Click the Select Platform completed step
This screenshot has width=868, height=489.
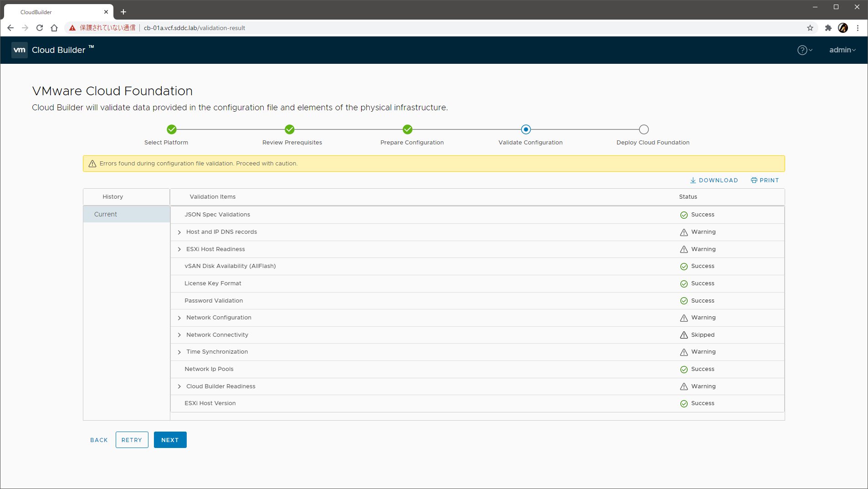coord(171,129)
